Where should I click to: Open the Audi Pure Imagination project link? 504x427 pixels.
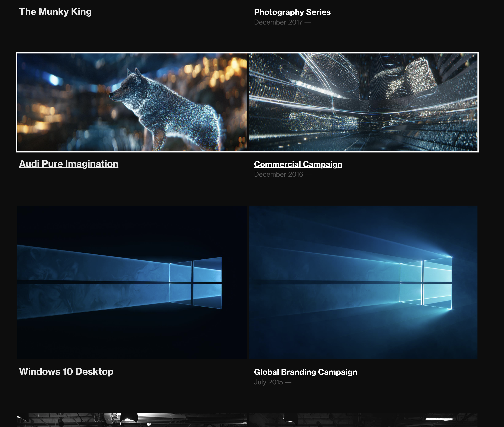coord(69,164)
